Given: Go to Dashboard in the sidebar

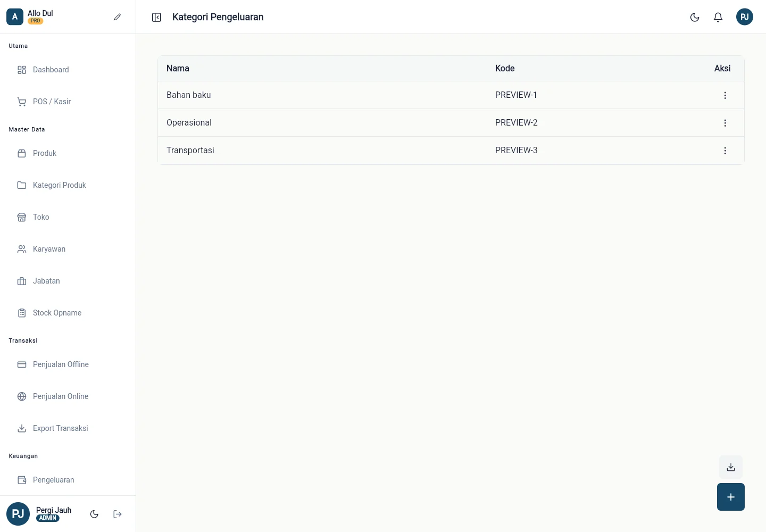Looking at the screenshot, I should (68, 70).
